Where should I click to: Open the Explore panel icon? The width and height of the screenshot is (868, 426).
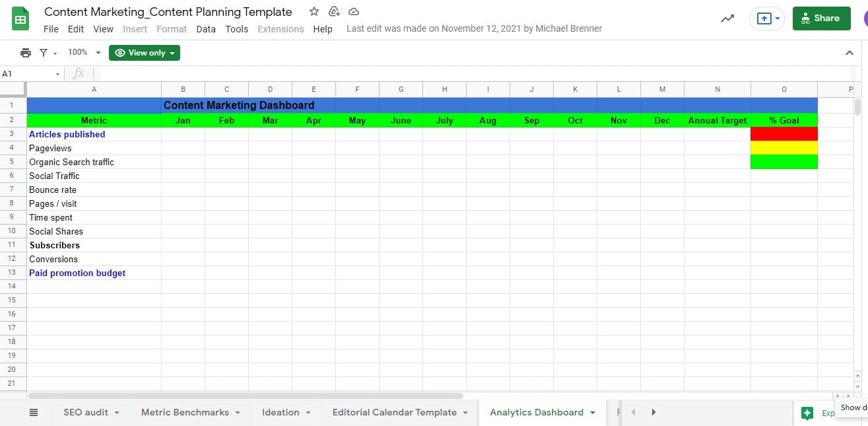807,412
